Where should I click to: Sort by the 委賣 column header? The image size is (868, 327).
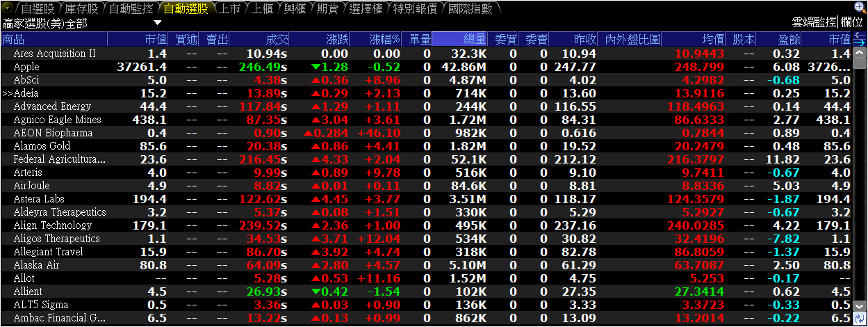pyautogui.click(x=534, y=39)
